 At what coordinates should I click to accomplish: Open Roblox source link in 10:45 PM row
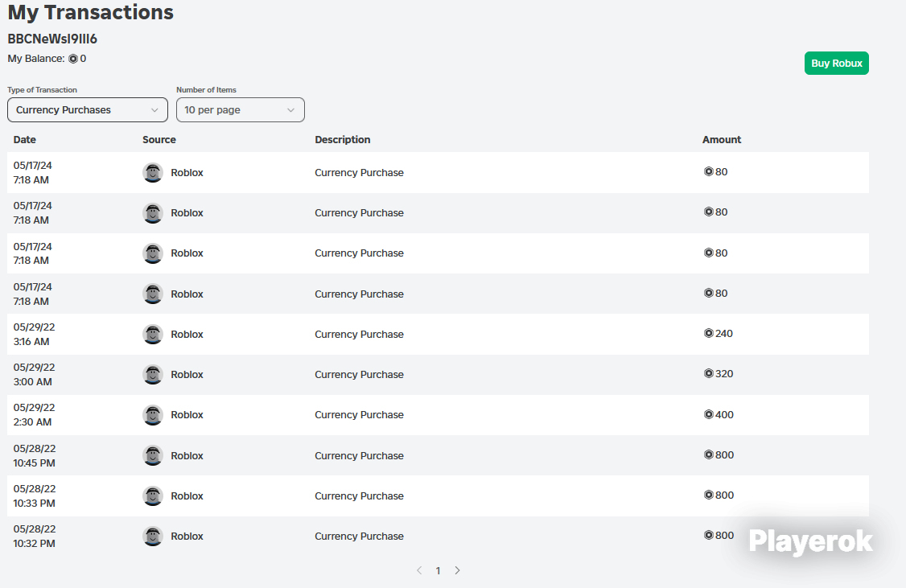(x=187, y=456)
